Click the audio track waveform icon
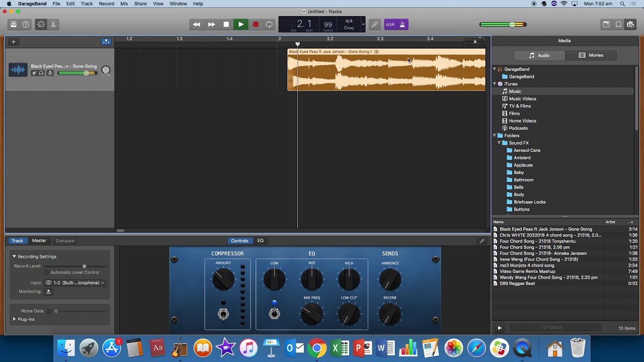Screen dimensions: 644x362 point(18,70)
